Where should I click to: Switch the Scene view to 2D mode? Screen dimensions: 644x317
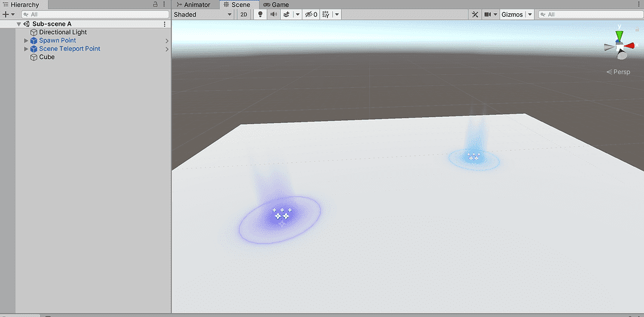pos(243,14)
